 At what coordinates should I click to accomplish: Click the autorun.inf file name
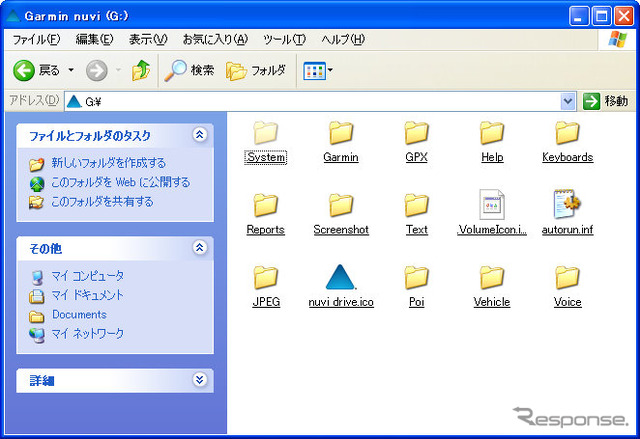point(567,230)
